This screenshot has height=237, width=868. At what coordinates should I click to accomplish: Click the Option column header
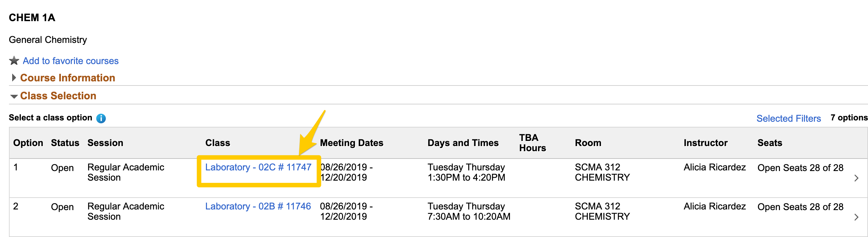(28, 143)
